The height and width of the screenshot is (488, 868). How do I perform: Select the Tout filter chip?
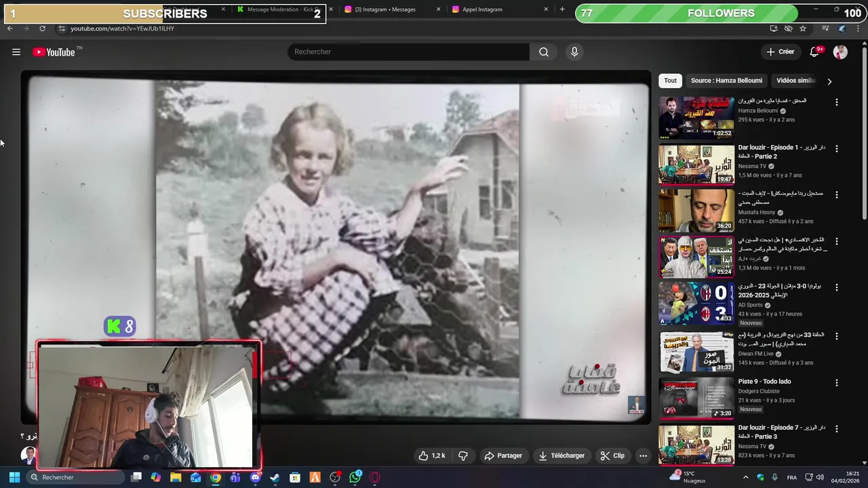[670, 81]
